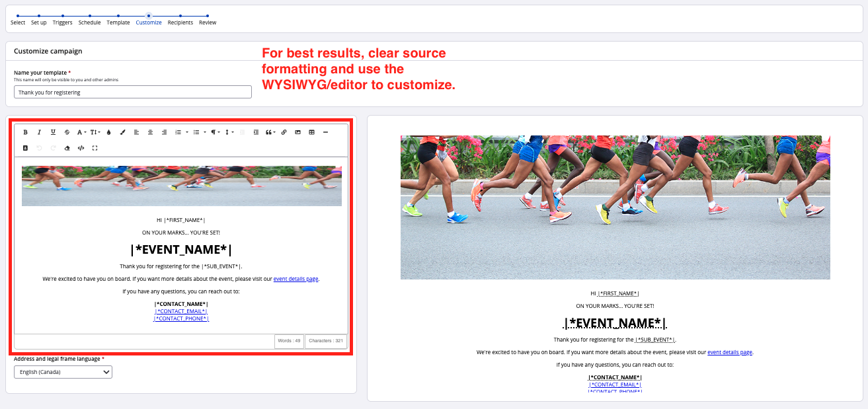Image resolution: width=868 pixels, height=409 pixels.
Task: Click the template name input field
Action: point(132,92)
